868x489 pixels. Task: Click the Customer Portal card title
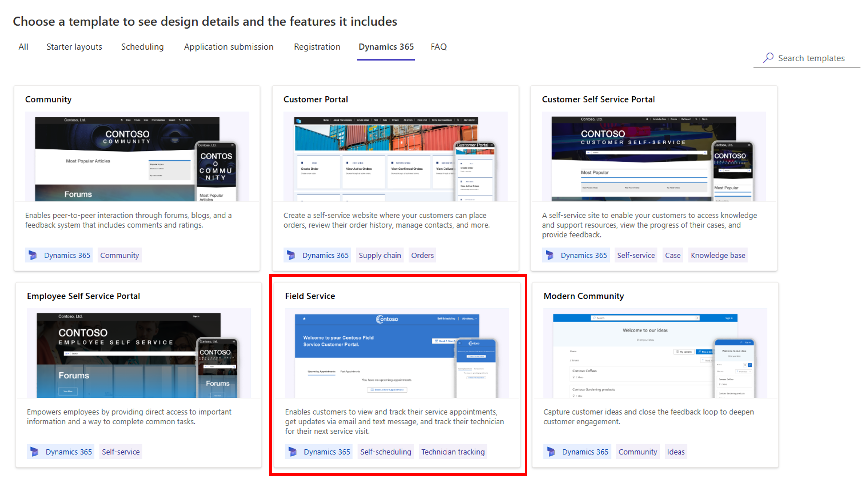coord(315,99)
